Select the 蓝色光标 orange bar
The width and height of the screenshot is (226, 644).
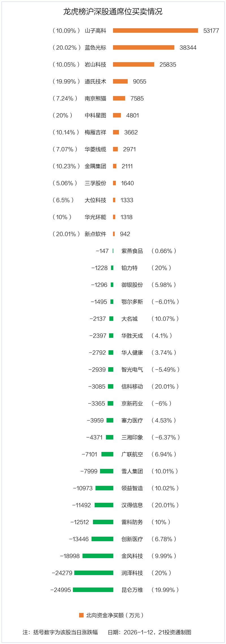tap(144, 47)
